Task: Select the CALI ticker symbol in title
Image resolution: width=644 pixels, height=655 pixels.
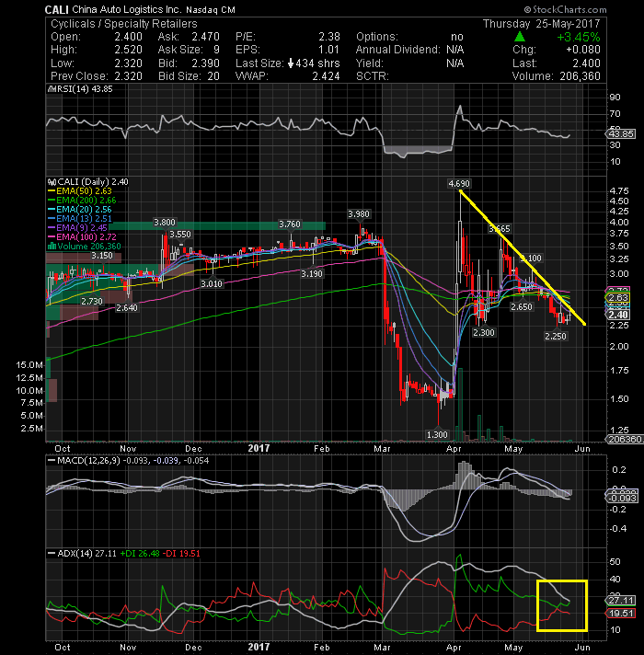Action: click(56, 9)
